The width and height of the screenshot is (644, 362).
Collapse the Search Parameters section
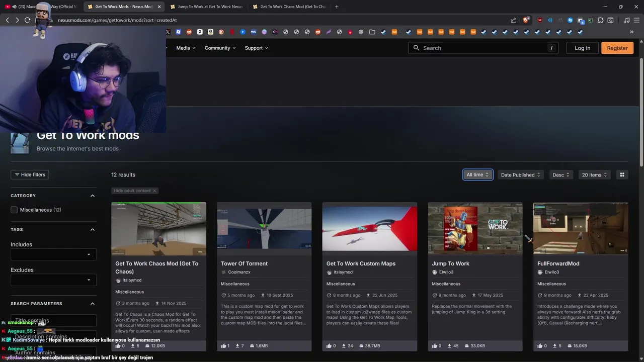tap(93, 304)
